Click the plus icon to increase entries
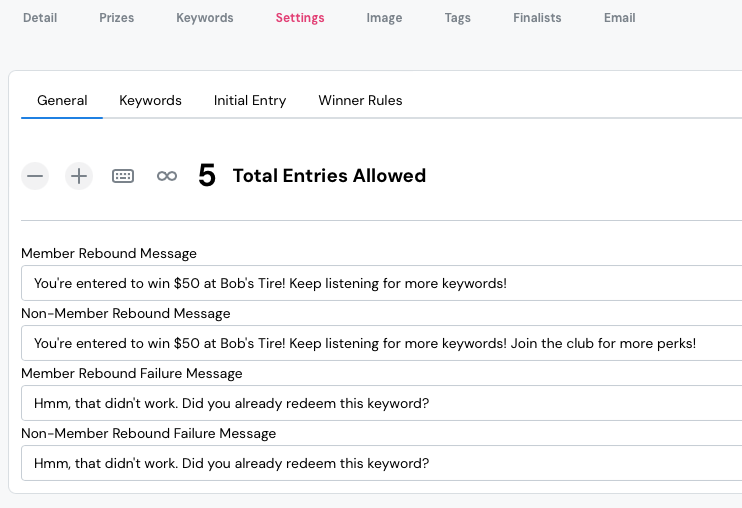The height and width of the screenshot is (508, 742). (79, 176)
